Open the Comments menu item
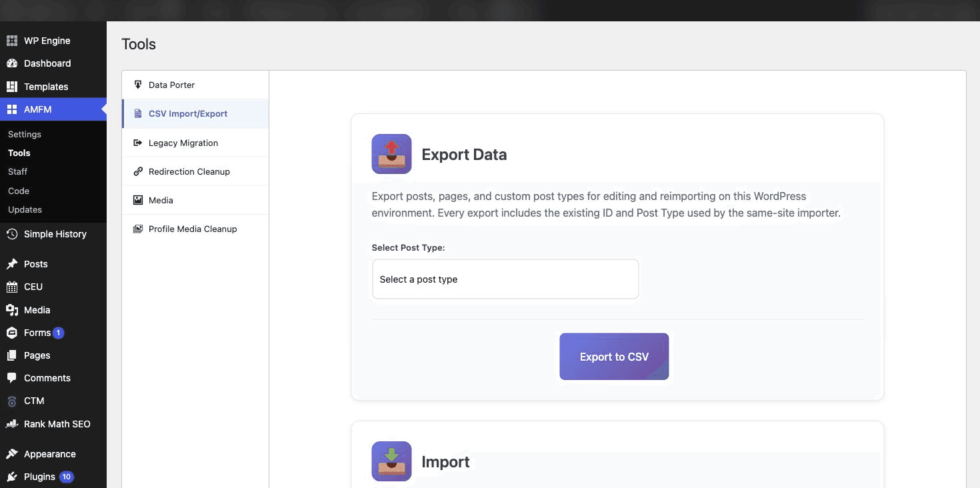This screenshot has height=488, width=980. pyautogui.click(x=53, y=378)
